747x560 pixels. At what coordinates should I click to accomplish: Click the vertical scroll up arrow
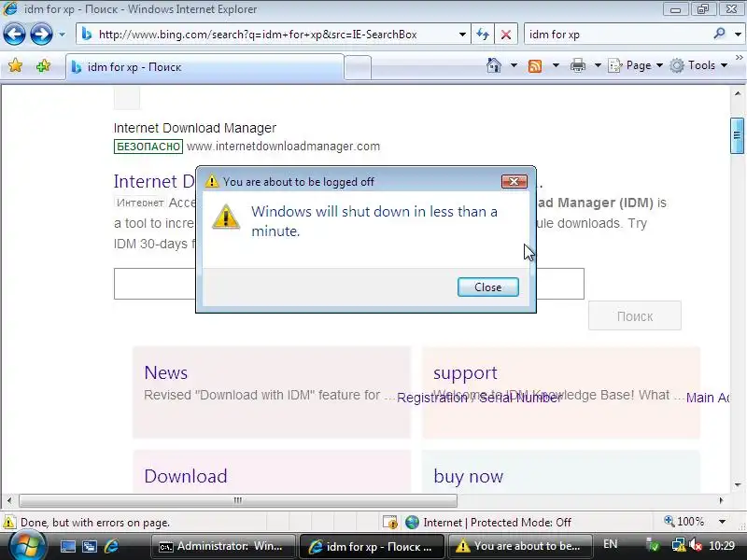point(738,93)
